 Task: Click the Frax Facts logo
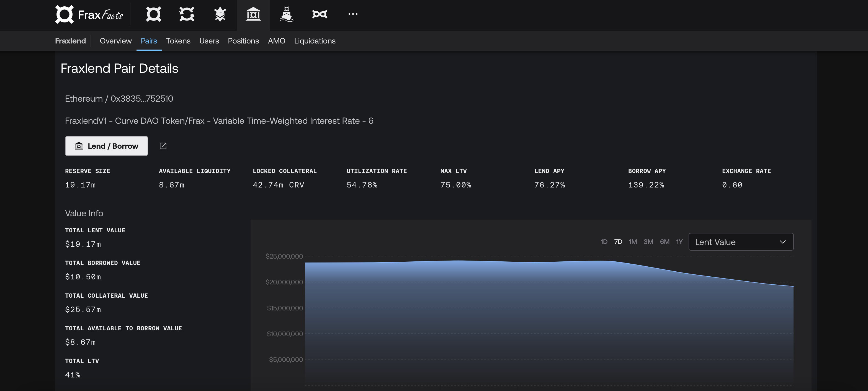pos(89,14)
